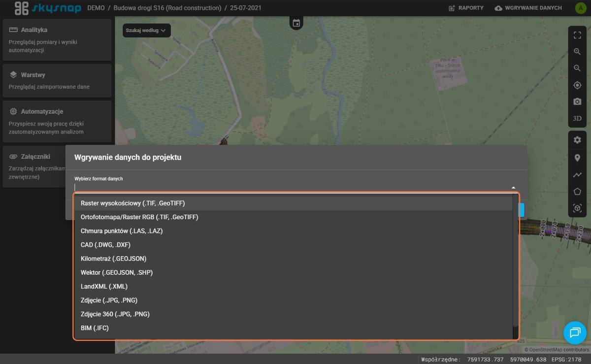Choose 'Chmura punktów (.LAS, .LAZ)' option
This screenshot has height=364, width=591.
click(x=122, y=231)
